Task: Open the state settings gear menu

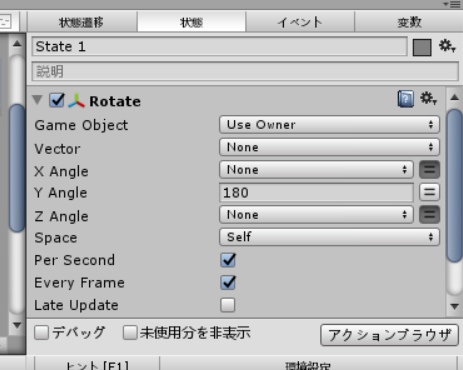Action: click(x=447, y=46)
